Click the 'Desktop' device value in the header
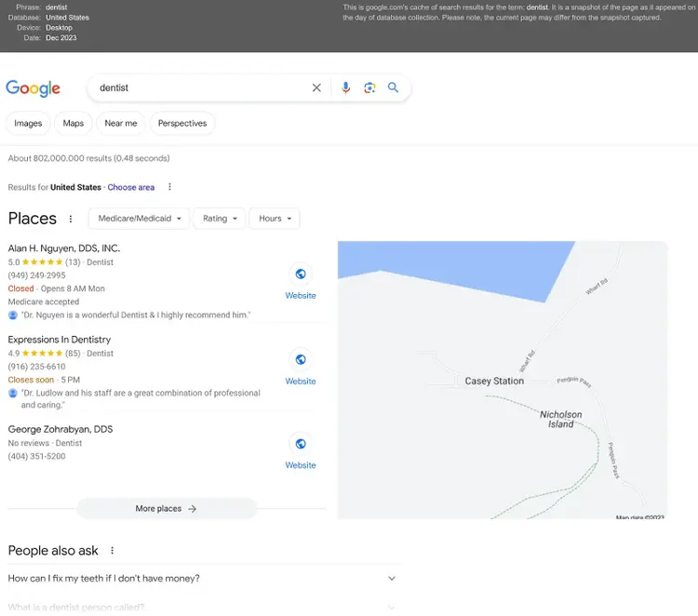 [x=59, y=28]
